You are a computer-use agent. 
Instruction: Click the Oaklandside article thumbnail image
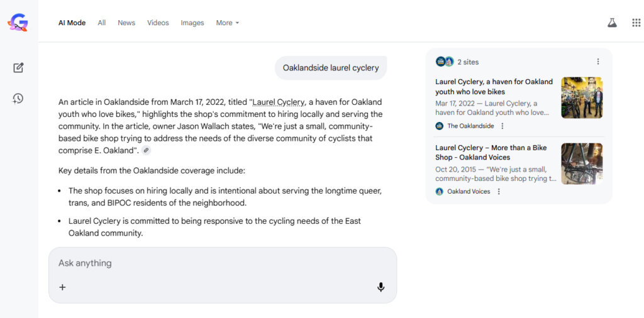(x=582, y=97)
